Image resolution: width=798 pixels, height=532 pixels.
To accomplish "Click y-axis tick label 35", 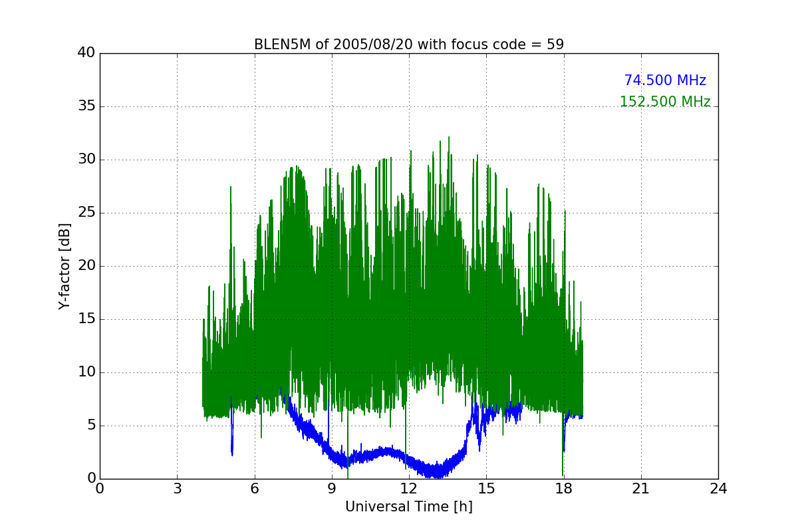I will tap(86, 106).
